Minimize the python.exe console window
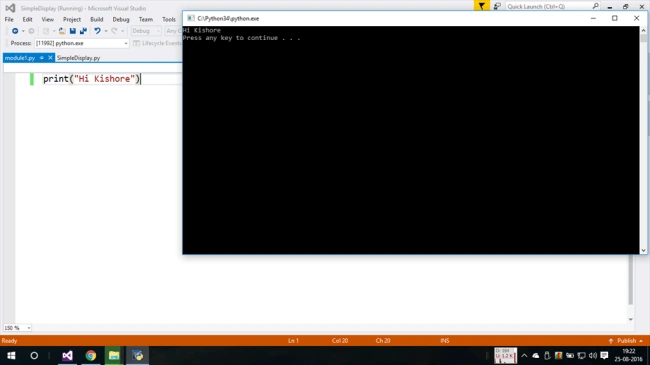Image resolution: width=650 pixels, height=365 pixels. [x=593, y=18]
